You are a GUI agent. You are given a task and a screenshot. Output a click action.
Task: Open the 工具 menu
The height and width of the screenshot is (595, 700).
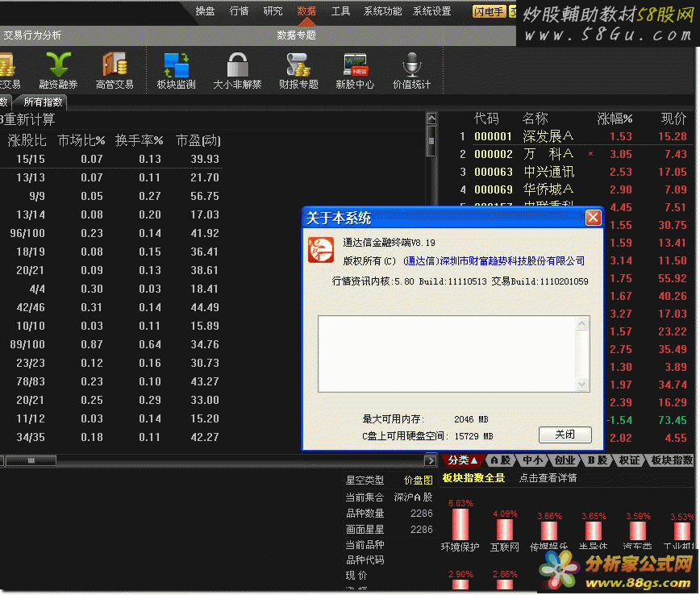pyautogui.click(x=340, y=10)
